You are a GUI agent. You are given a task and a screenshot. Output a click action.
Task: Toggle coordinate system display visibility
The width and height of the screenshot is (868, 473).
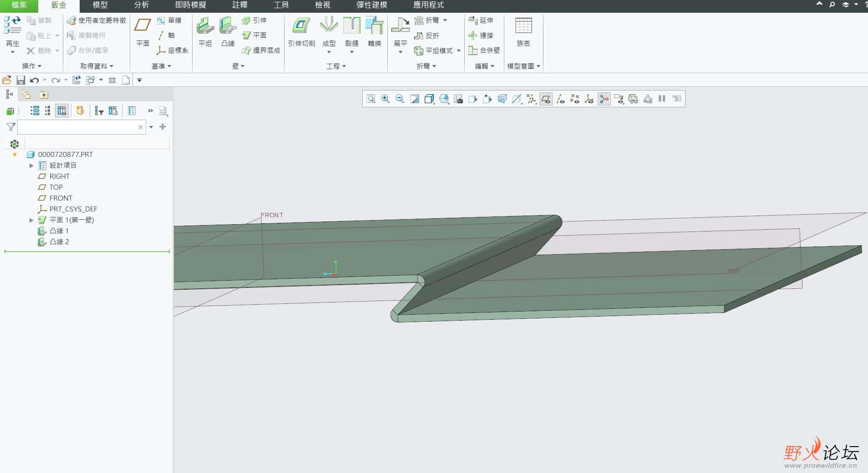click(x=589, y=99)
